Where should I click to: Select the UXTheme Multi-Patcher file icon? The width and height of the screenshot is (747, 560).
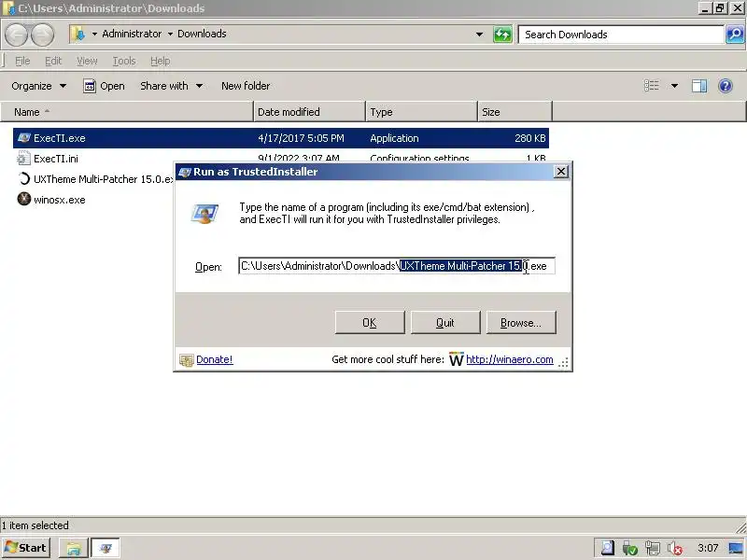point(24,179)
